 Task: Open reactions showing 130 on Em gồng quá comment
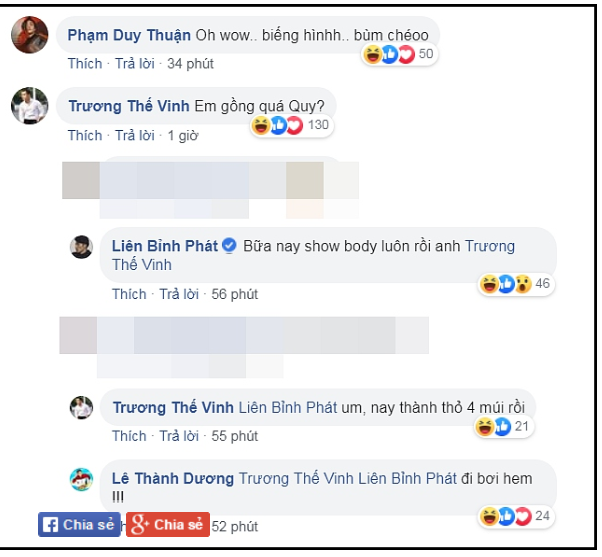click(292, 125)
